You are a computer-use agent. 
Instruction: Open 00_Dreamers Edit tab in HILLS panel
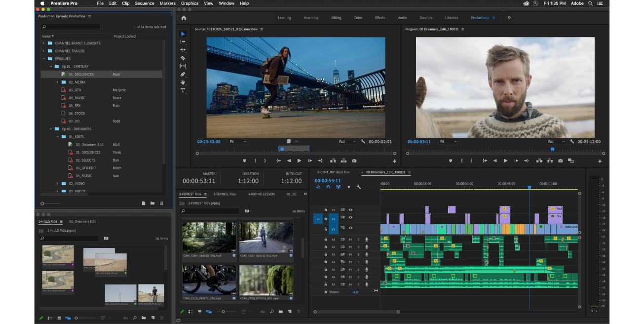click(82, 222)
